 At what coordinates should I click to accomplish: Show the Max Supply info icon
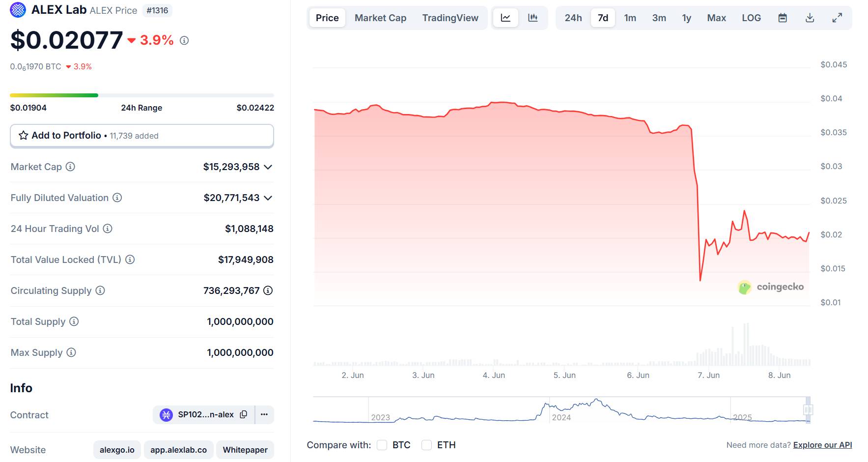click(x=71, y=352)
